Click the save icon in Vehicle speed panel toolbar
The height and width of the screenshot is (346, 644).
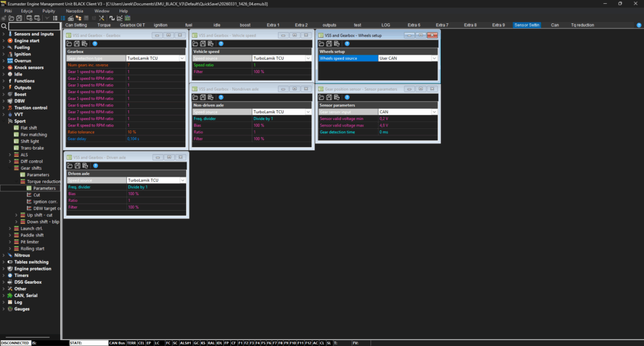pos(202,43)
